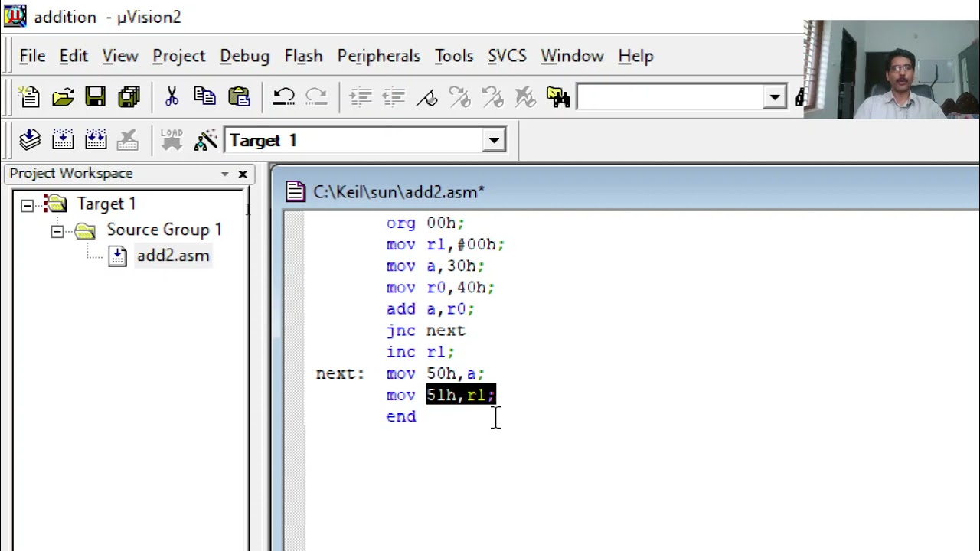Click the 'inc r1;' code line
Viewport: 980px width, 551px height.
420,352
